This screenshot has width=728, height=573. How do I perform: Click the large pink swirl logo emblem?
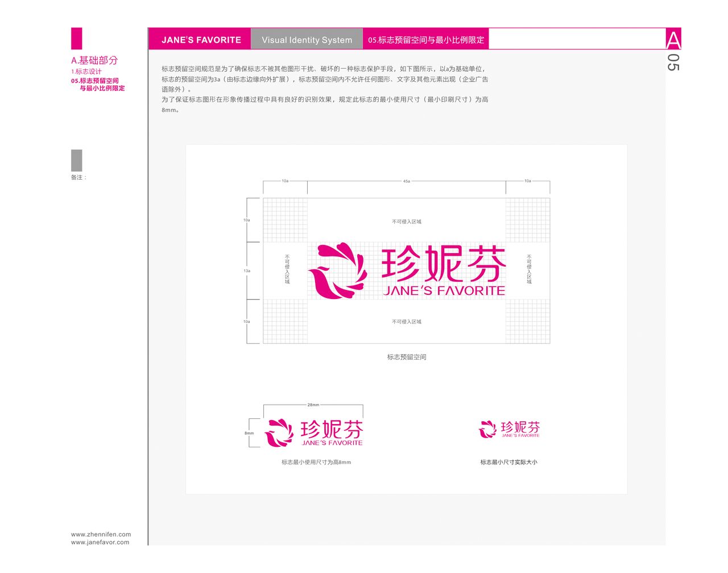337,271
